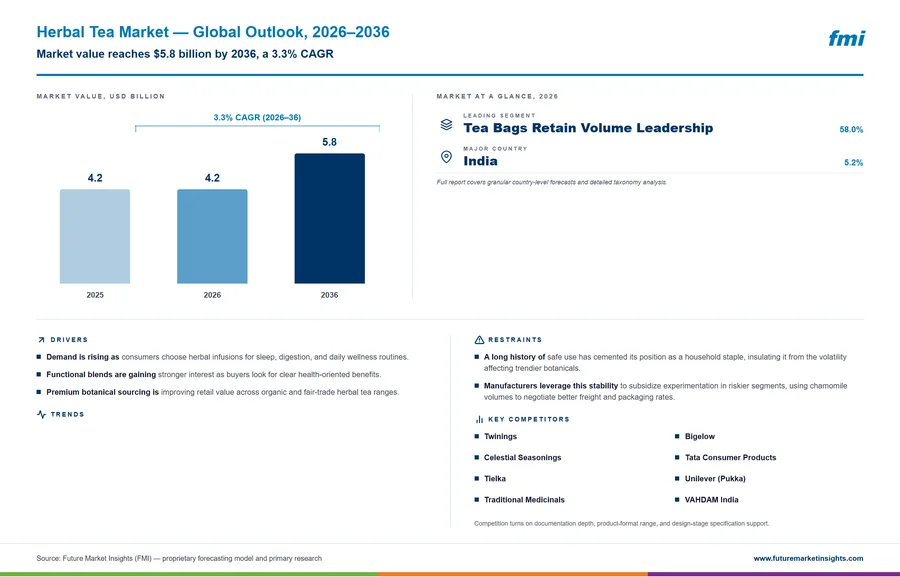This screenshot has width=900, height=577.
Task: Select the 2026 medium blue bar
Action: (212, 237)
